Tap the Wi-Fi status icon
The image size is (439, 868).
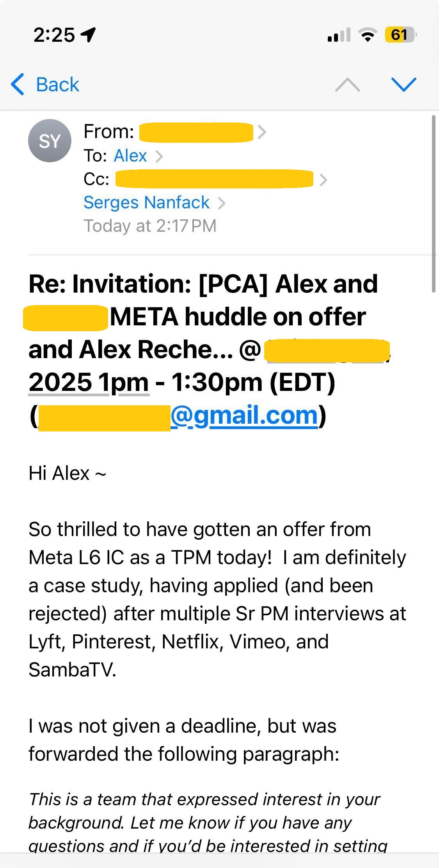tap(367, 35)
